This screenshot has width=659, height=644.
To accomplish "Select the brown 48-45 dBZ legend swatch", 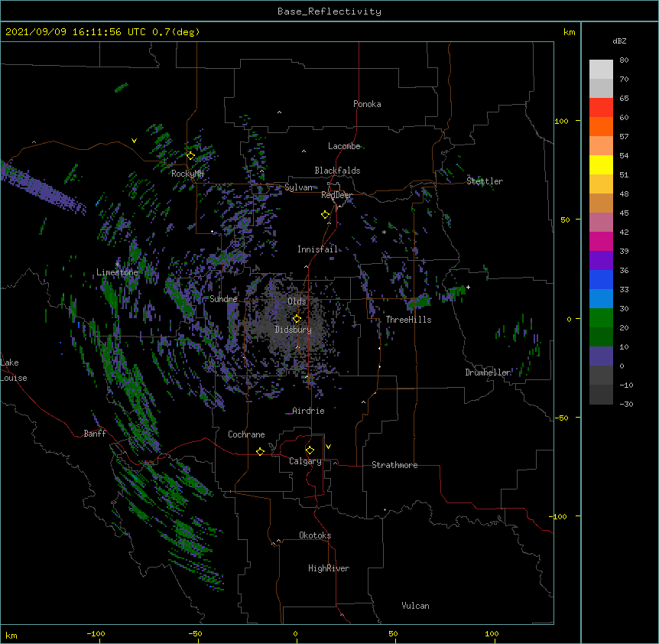I will (601, 203).
